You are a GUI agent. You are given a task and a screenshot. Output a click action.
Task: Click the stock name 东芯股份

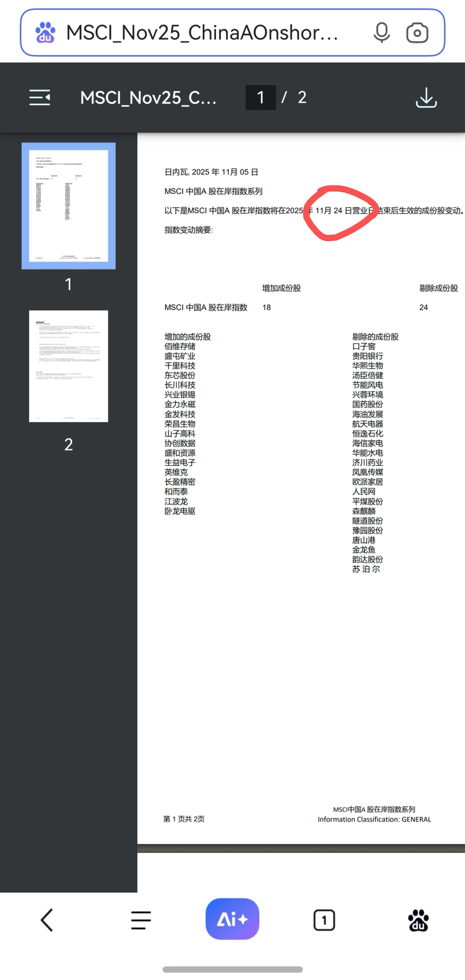(180, 375)
